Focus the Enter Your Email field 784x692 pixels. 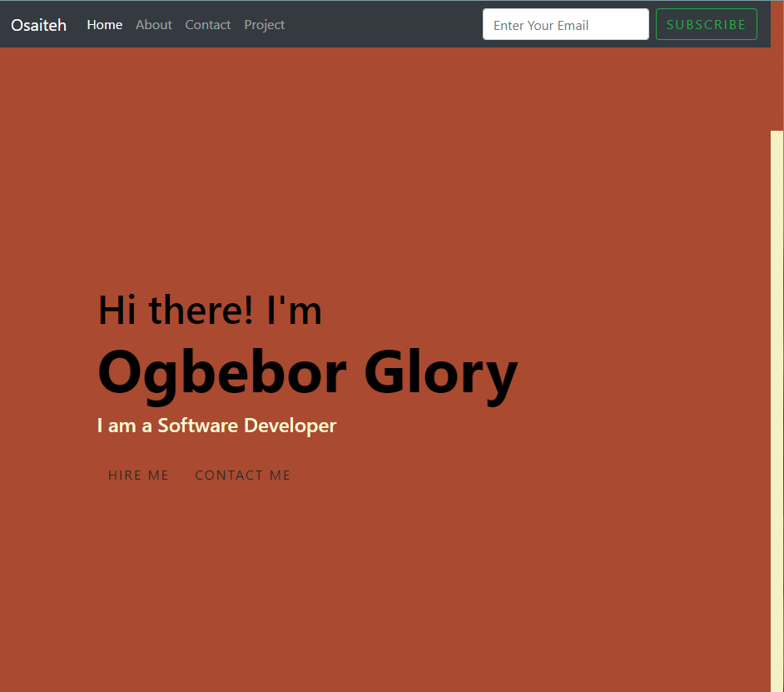(565, 25)
